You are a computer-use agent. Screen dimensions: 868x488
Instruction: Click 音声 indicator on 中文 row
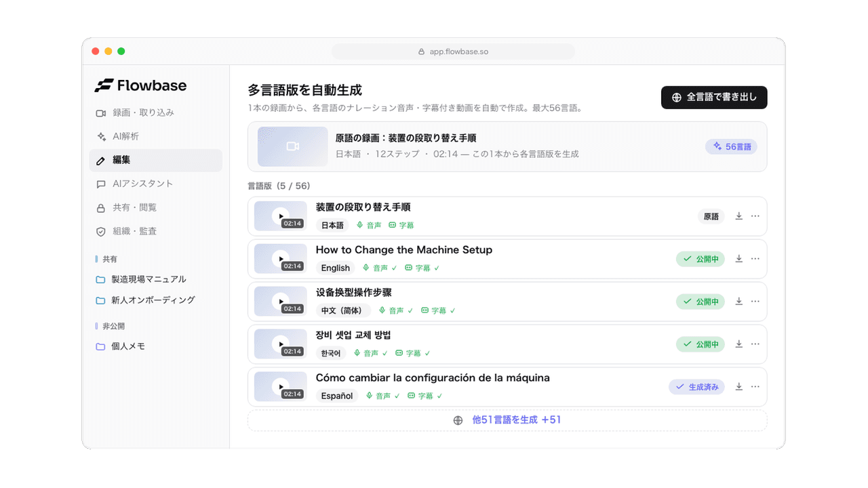coord(396,310)
